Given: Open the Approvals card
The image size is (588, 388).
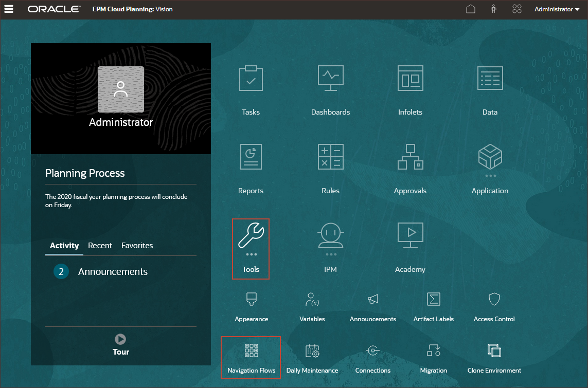Looking at the screenshot, I should [x=410, y=169].
